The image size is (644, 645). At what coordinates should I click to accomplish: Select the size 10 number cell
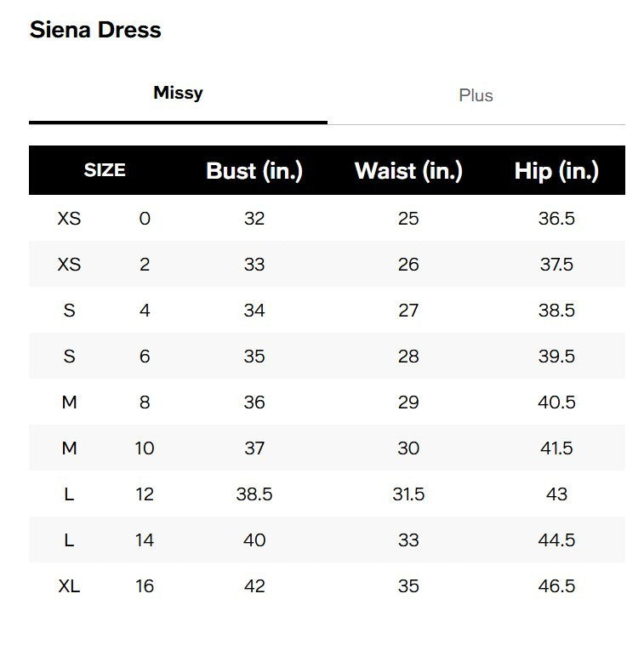(145, 448)
